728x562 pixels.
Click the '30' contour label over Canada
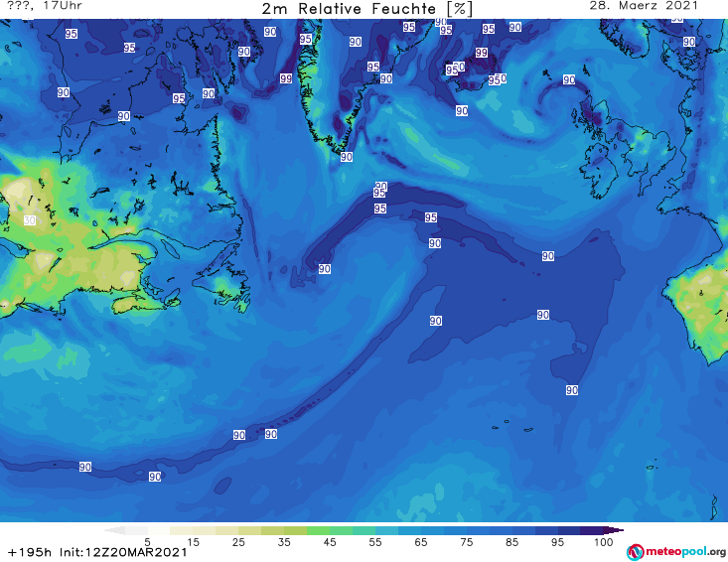pyautogui.click(x=30, y=220)
